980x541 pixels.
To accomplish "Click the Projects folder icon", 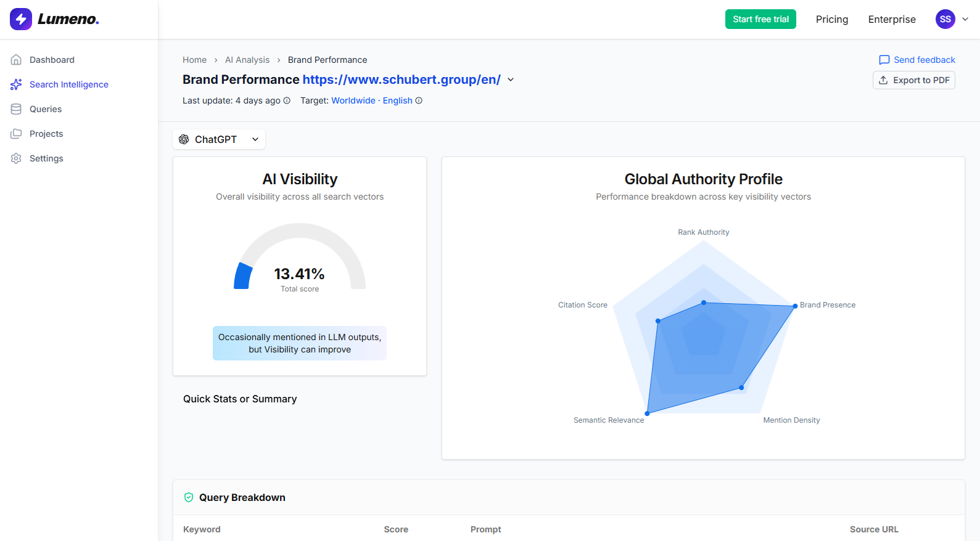I will tap(17, 134).
